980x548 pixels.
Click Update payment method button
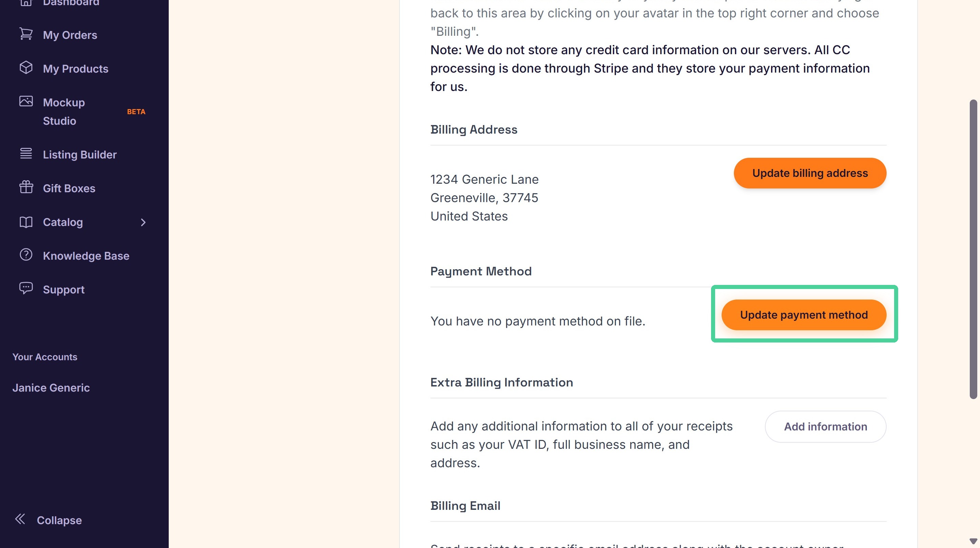tap(804, 315)
